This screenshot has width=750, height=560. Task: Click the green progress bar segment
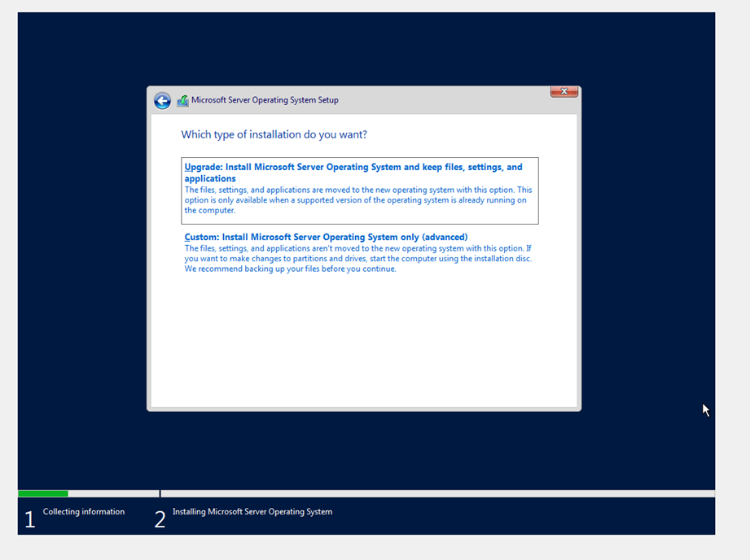tap(42, 492)
